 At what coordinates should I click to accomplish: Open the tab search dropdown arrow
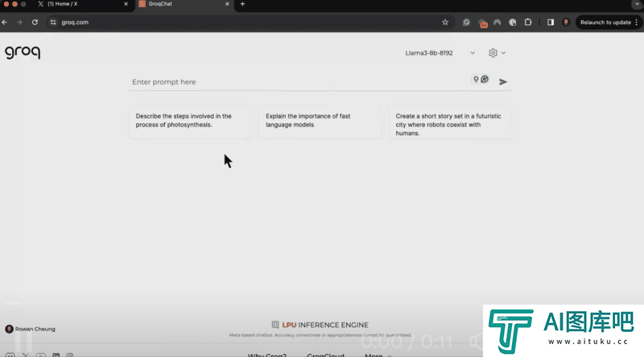pyautogui.click(x=637, y=4)
